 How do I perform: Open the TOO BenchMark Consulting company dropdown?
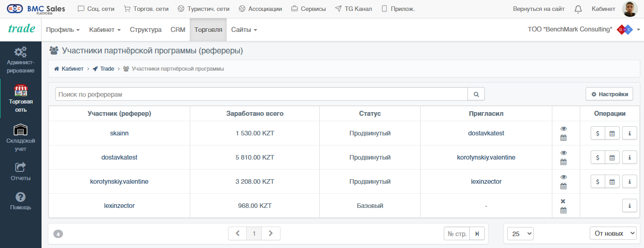click(x=584, y=30)
